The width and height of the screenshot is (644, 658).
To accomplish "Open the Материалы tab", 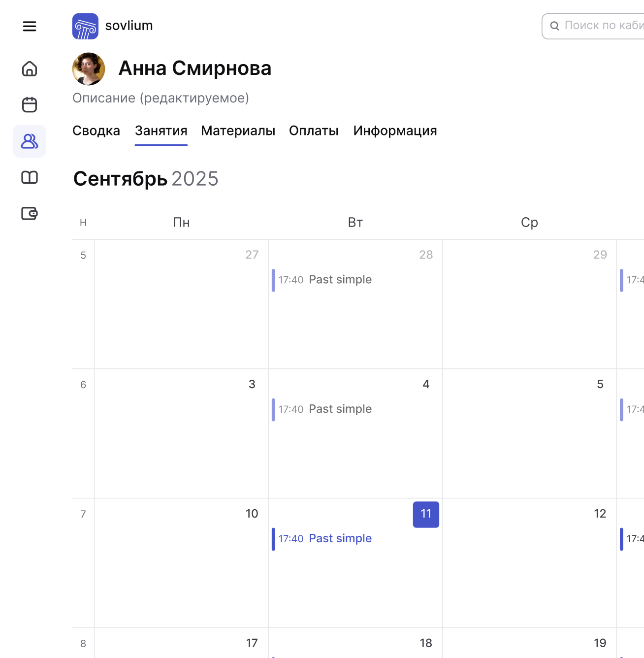I will 238,131.
